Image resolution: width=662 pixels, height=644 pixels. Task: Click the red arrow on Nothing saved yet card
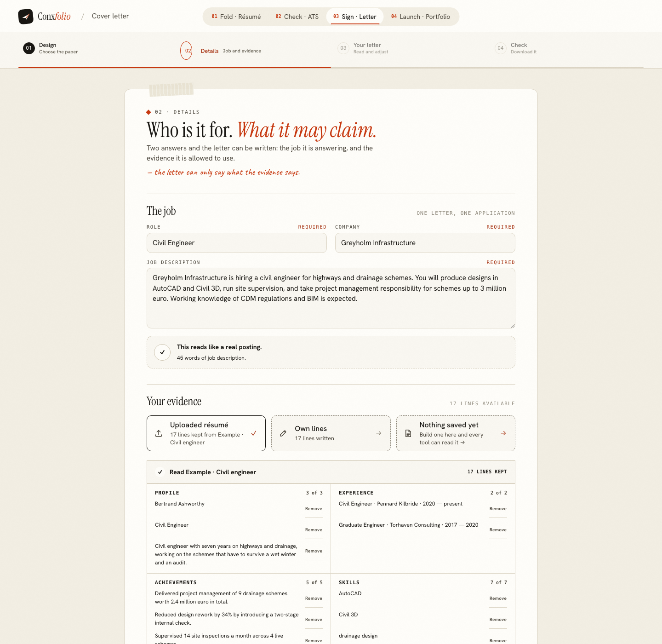(x=503, y=433)
